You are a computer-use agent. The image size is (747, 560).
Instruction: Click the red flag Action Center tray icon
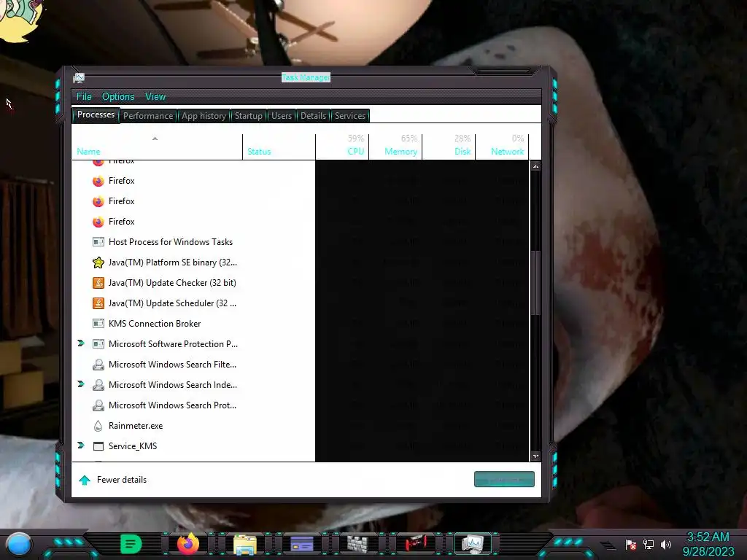(x=631, y=544)
